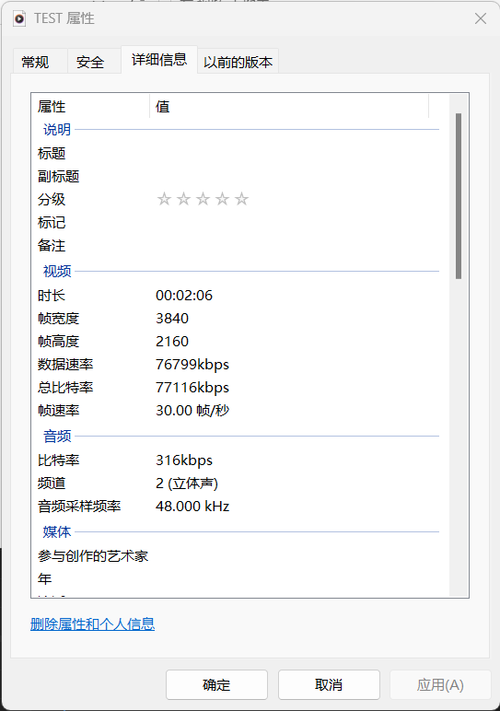Click the 取消 button
The height and width of the screenshot is (711, 500).
(x=329, y=685)
